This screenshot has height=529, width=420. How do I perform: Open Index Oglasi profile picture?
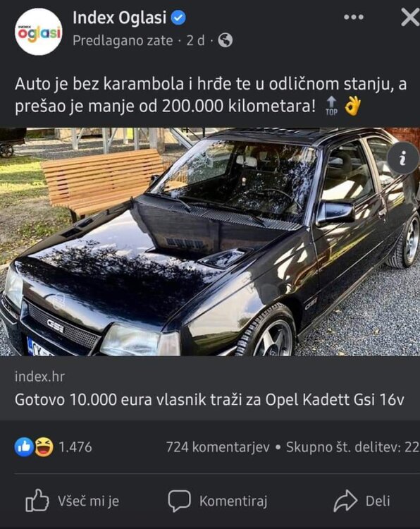point(39,32)
